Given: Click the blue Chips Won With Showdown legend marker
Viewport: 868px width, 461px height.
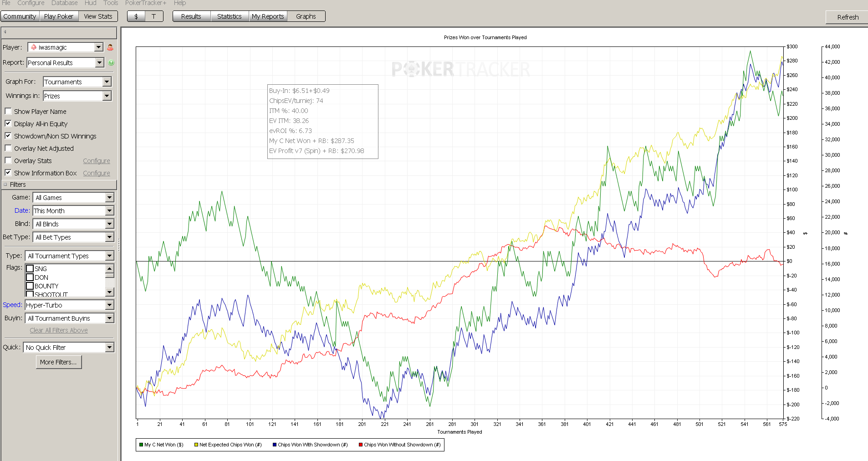Looking at the screenshot, I should 275,445.
